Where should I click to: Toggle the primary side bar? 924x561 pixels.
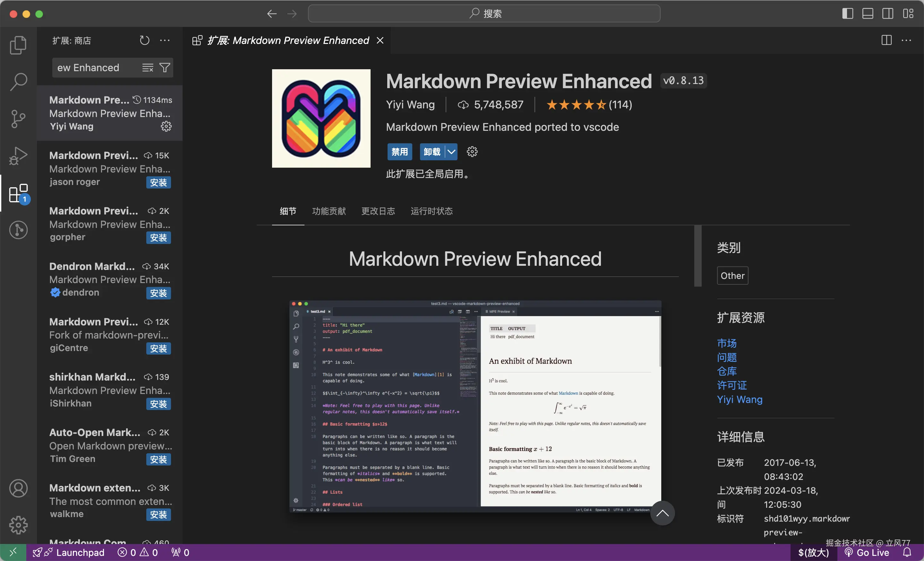848,13
